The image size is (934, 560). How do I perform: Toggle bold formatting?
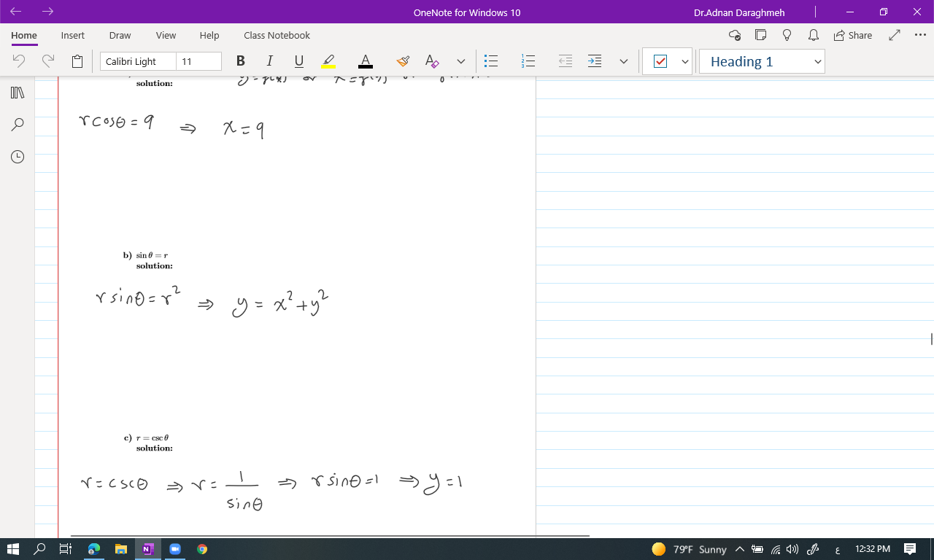pos(241,61)
